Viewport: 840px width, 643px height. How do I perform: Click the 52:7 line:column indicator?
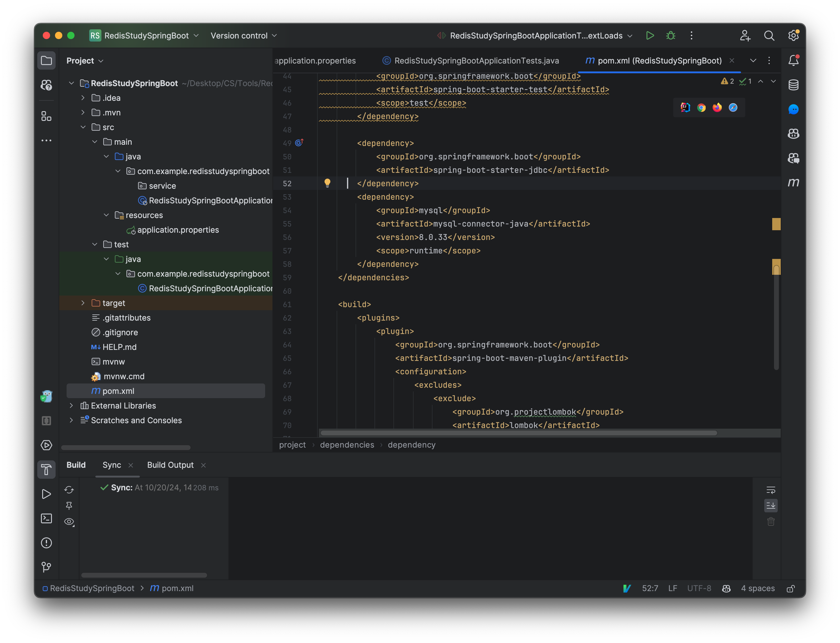(650, 589)
